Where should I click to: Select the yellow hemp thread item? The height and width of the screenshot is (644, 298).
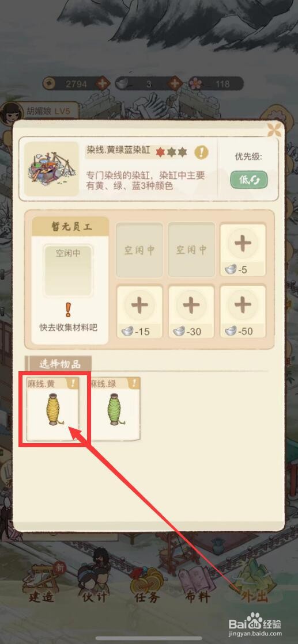coord(52,409)
